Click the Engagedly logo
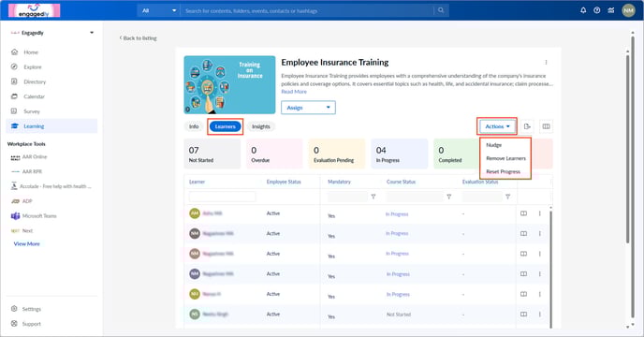 [x=34, y=10]
